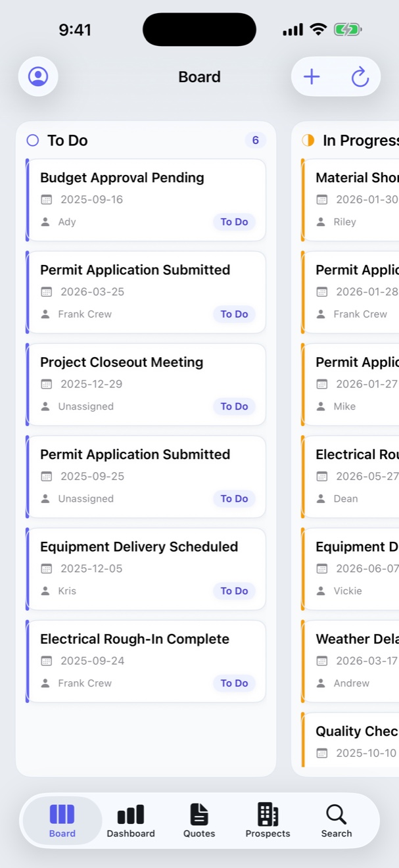Screen dimensions: 399x868
Task: Open Material Shortage card in In Progress
Action: 350,200
